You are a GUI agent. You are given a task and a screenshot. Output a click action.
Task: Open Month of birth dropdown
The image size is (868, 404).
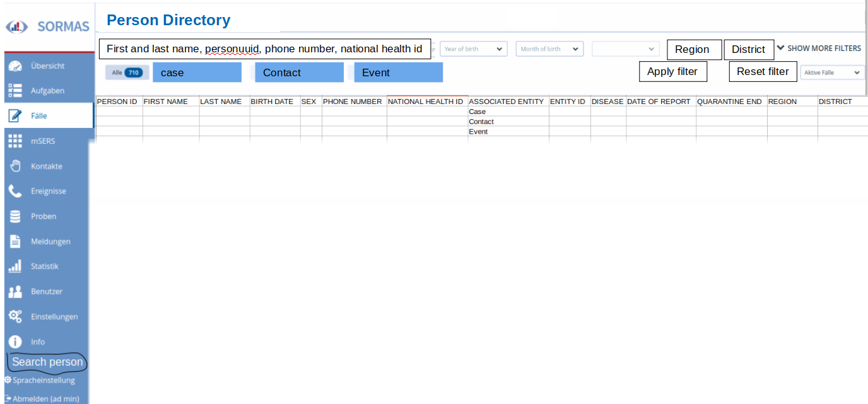(x=549, y=49)
